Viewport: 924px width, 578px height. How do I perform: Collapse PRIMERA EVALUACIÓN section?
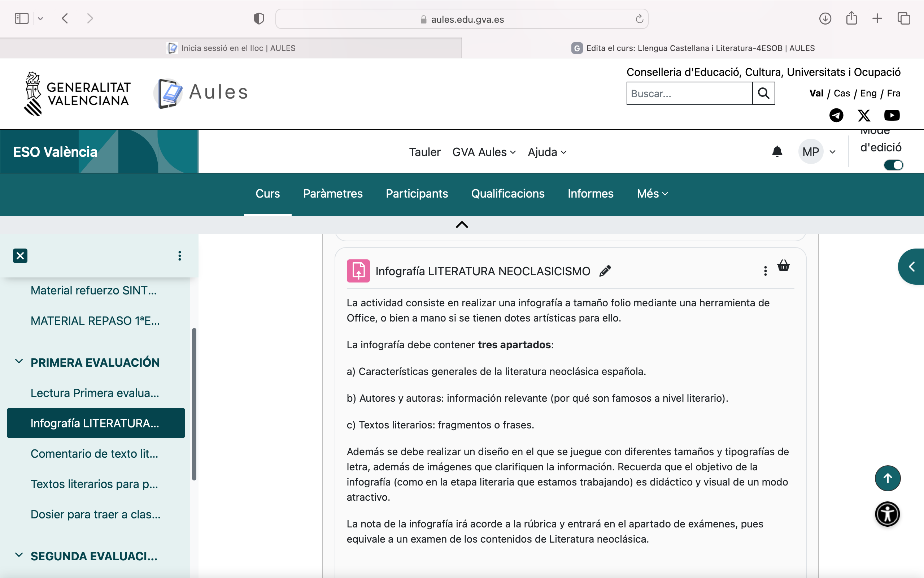coord(19,362)
